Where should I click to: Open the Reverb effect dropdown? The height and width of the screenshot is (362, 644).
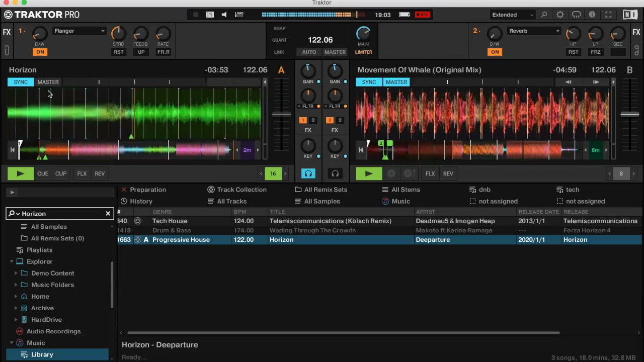tap(534, 31)
